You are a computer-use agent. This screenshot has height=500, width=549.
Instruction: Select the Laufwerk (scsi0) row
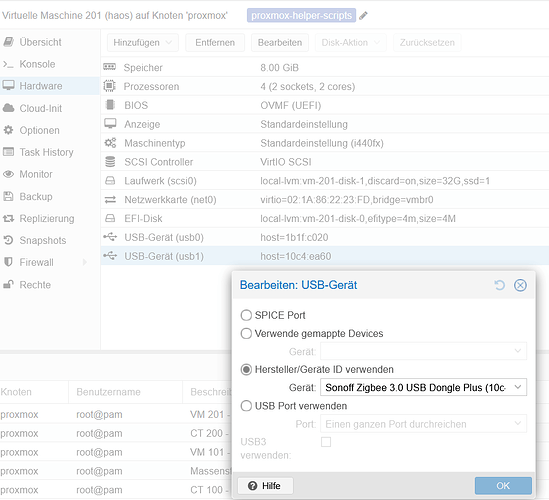tap(325, 181)
